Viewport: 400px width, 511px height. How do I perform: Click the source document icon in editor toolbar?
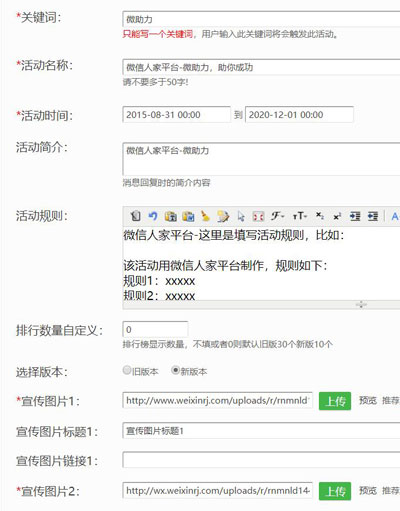[135, 216]
